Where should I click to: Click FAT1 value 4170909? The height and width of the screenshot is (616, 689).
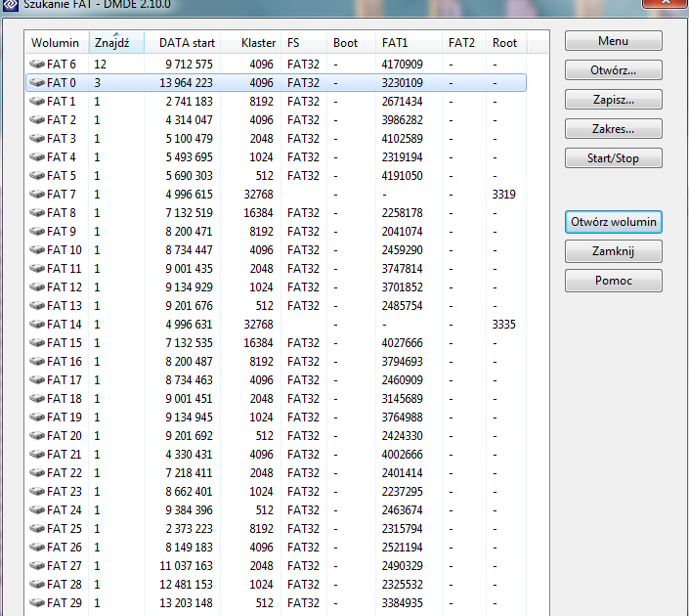tap(402, 65)
